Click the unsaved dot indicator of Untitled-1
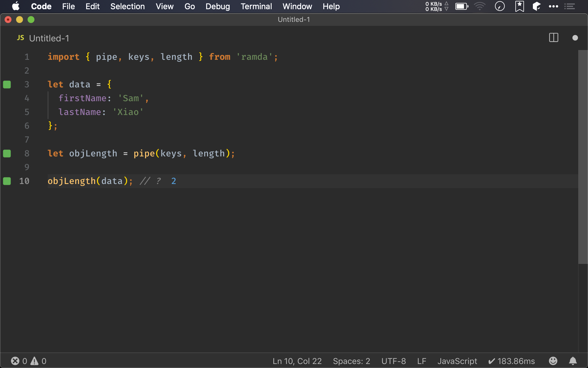The height and width of the screenshot is (368, 588). tap(575, 38)
